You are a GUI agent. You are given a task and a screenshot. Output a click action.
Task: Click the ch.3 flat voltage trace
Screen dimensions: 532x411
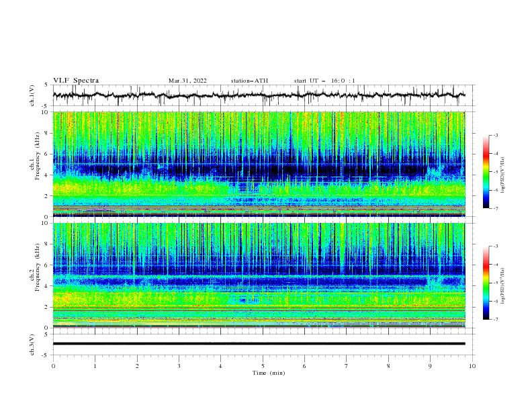tap(259, 344)
